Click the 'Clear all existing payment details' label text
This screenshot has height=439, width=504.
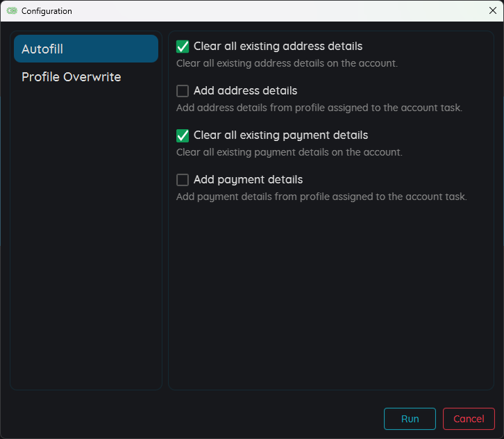click(280, 135)
